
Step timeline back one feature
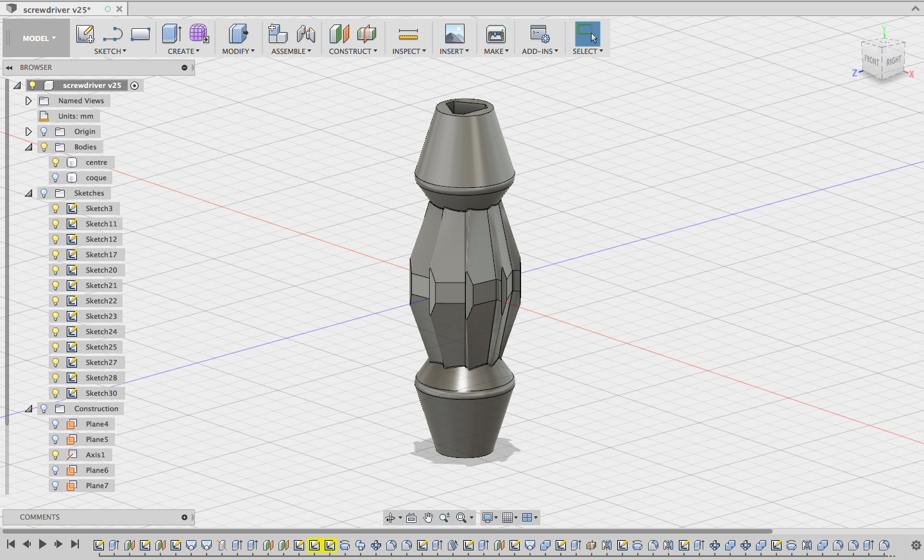(x=26, y=544)
